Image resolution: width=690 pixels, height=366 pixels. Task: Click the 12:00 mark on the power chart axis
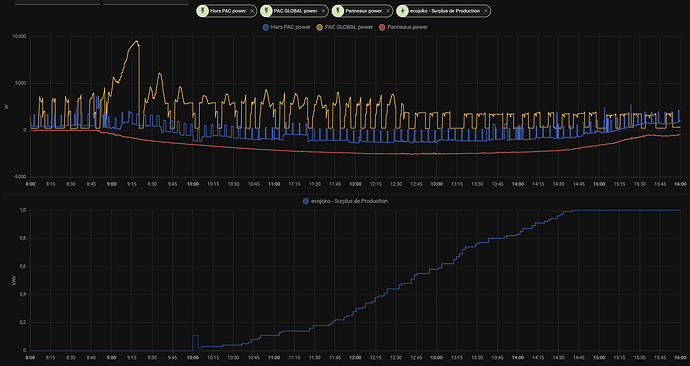click(355, 184)
